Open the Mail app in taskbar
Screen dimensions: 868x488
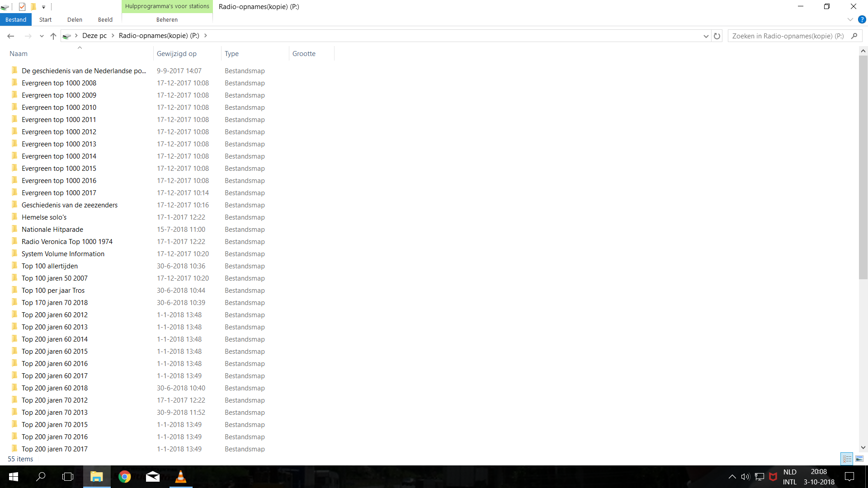[x=153, y=477]
